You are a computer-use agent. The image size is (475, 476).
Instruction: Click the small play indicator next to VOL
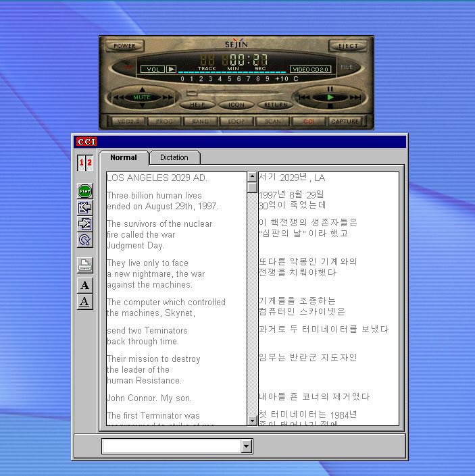[x=172, y=70]
